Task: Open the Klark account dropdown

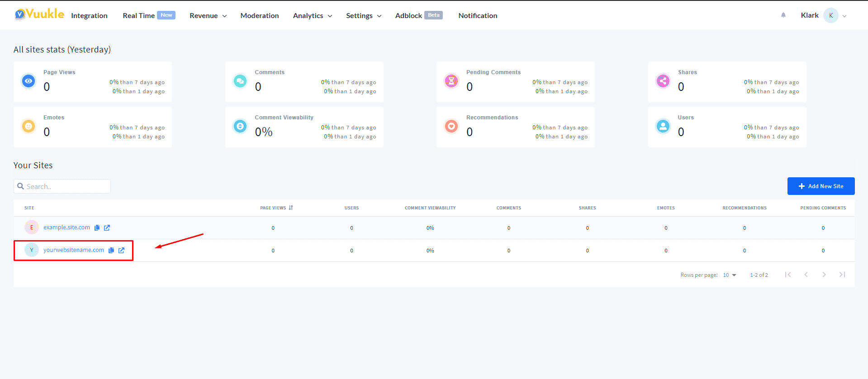Action: click(823, 15)
